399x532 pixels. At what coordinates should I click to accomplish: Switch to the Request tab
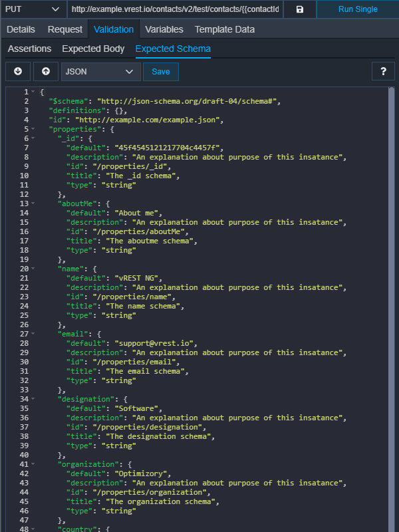click(65, 29)
